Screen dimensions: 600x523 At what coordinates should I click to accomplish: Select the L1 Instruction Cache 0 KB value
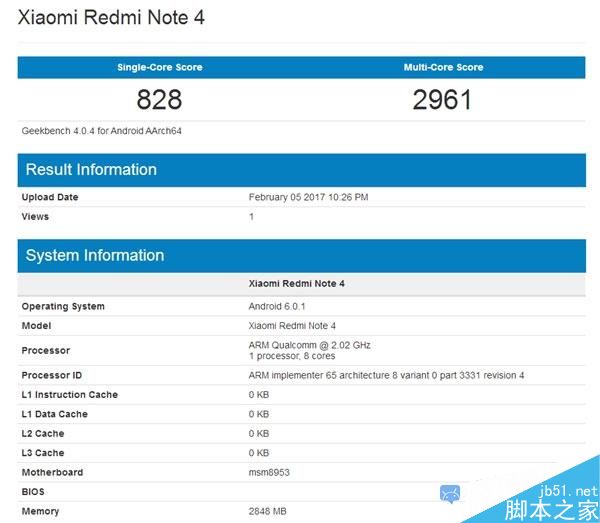point(259,394)
